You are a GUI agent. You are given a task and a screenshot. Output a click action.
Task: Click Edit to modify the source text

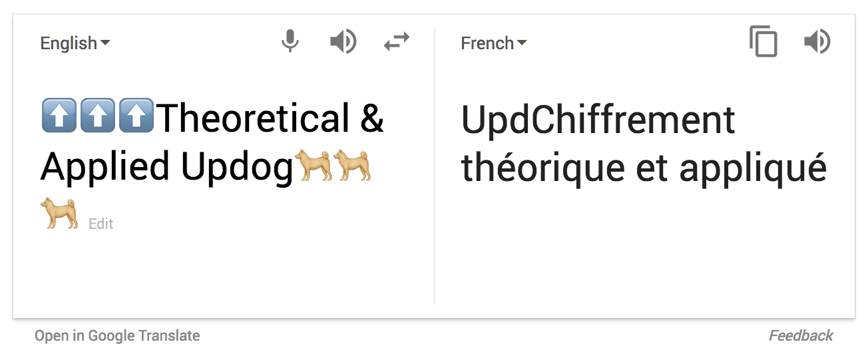pos(101,224)
